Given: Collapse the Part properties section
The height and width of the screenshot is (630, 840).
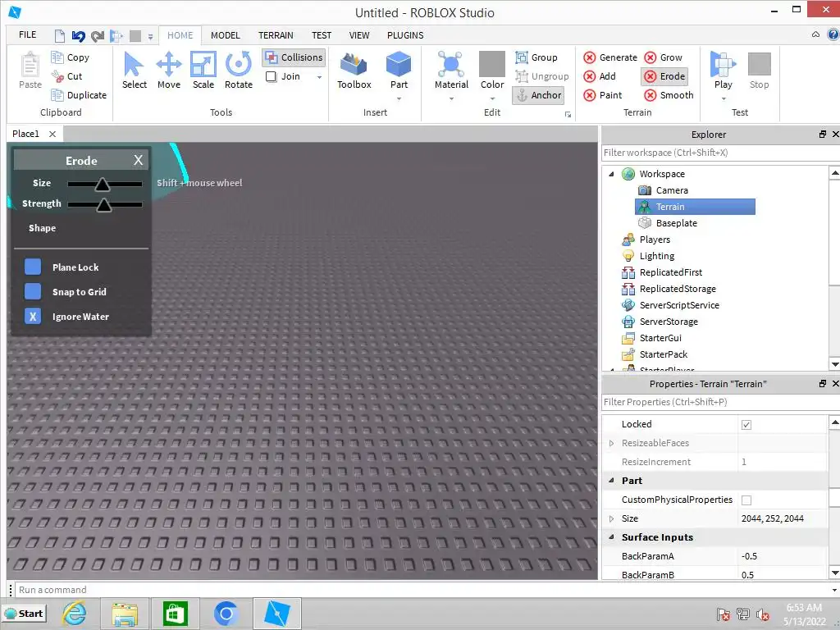Looking at the screenshot, I should point(611,481).
